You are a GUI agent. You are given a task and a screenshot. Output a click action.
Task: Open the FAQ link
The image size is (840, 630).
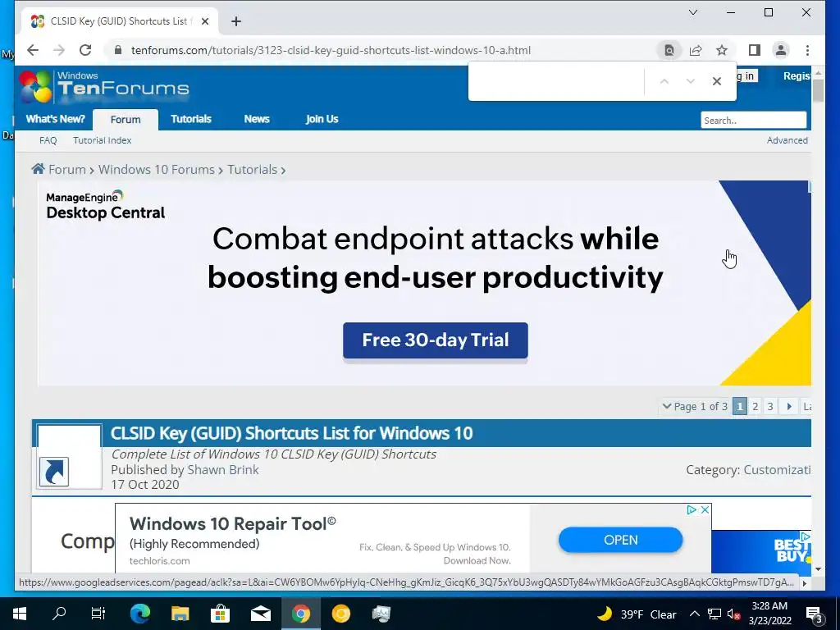(x=48, y=140)
